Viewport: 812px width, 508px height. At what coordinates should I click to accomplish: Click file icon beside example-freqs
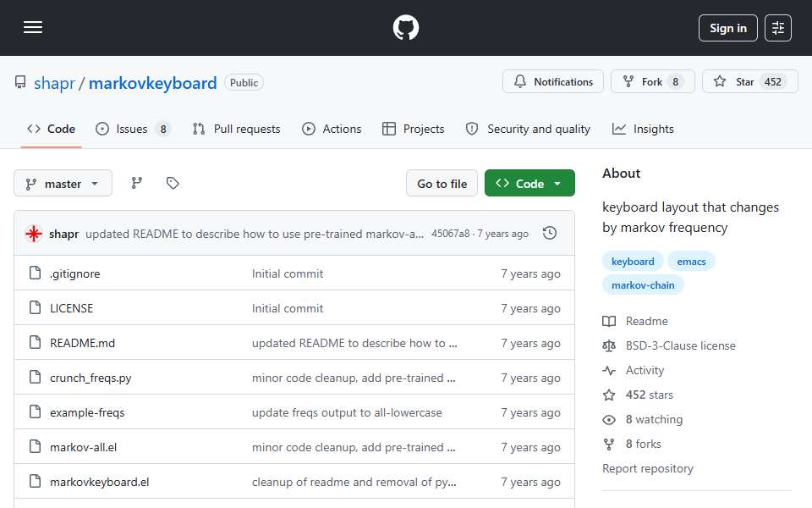pos(36,411)
